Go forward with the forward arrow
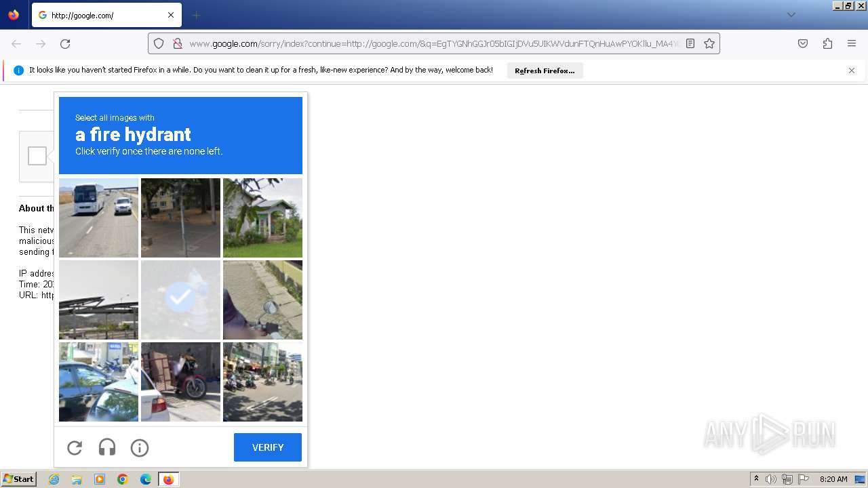 pyautogui.click(x=41, y=43)
